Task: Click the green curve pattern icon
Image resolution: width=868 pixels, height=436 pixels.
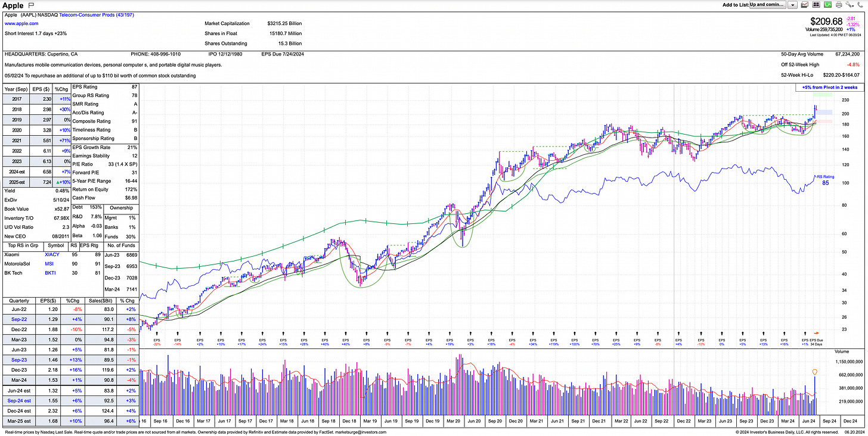Action: click(828, 5)
